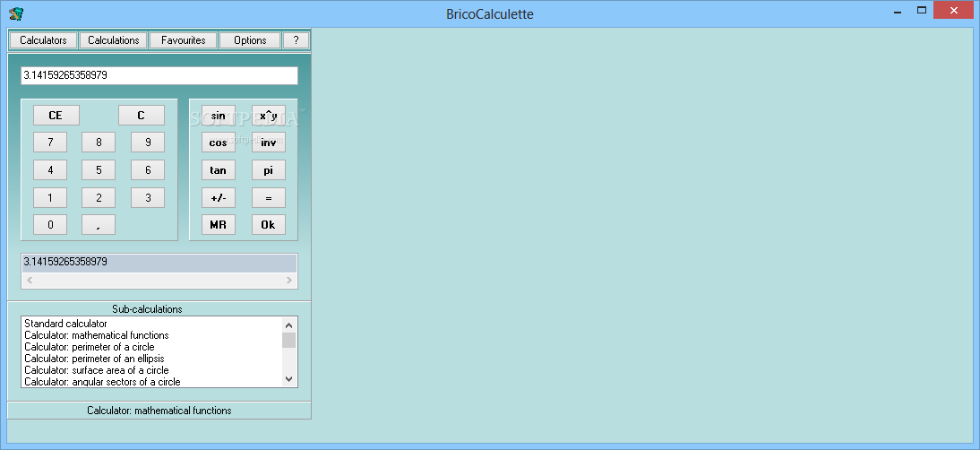Click the C clear button
The height and width of the screenshot is (450, 980).
[142, 115]
